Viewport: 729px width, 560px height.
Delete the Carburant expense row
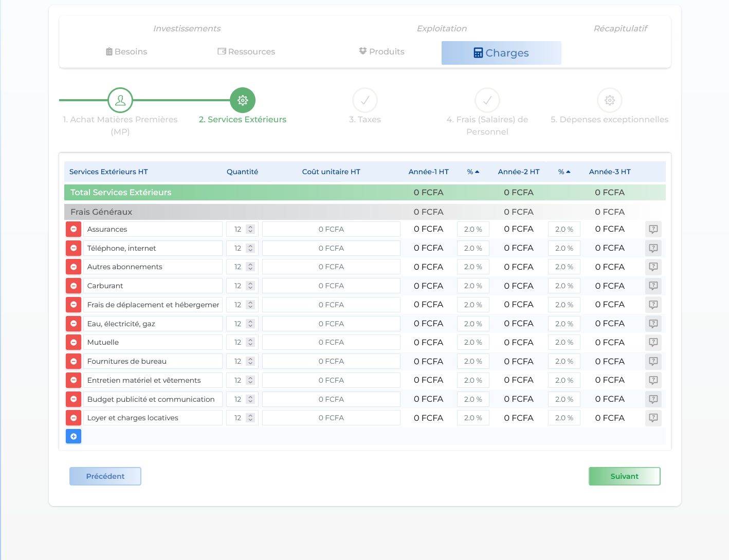pos(74,286)
